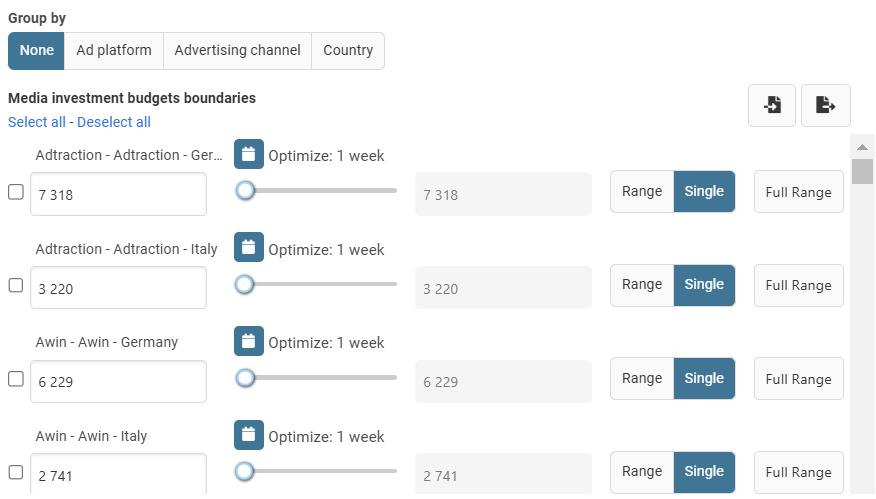
Task: Tick the Adtraction Germany checkbox
Action: click(16, 192)
